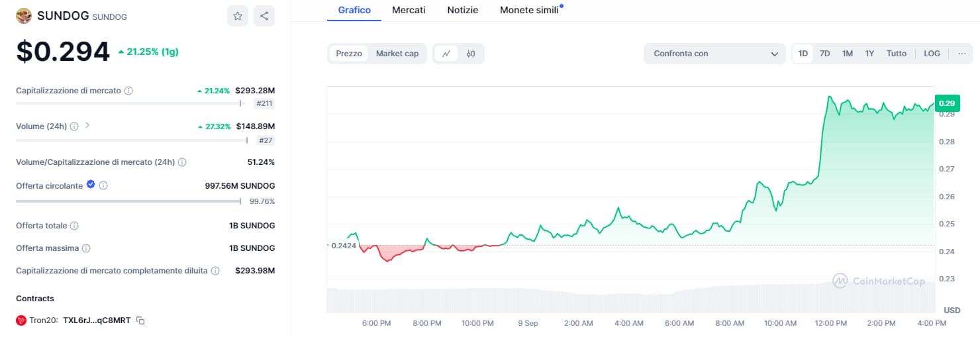Set chart range to Tutto
Viewport: 980px width, 337px height.
click(x=897, y=54)
